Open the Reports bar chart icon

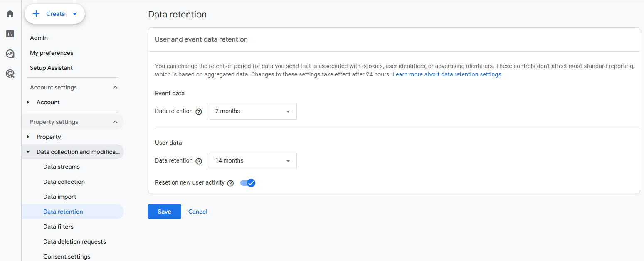click(x=10, y=34)
